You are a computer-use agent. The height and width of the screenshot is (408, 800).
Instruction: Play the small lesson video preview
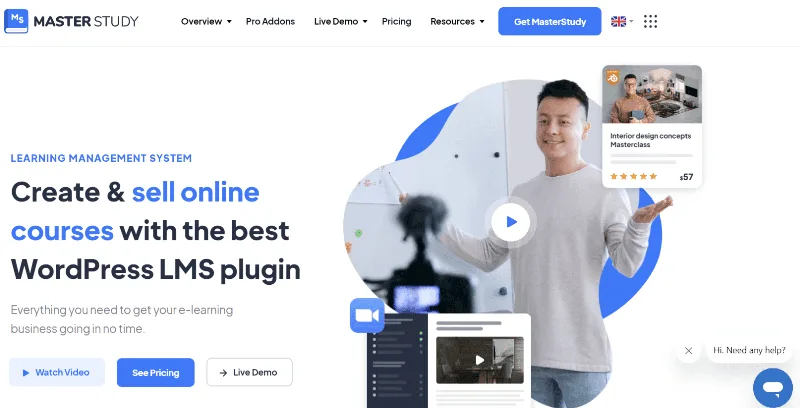coord(480,360)
